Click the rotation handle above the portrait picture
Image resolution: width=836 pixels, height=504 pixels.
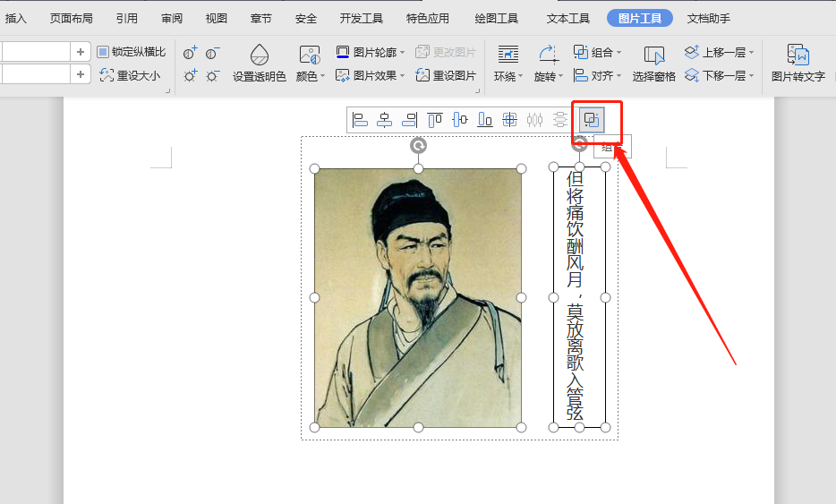tap(419, 146)
